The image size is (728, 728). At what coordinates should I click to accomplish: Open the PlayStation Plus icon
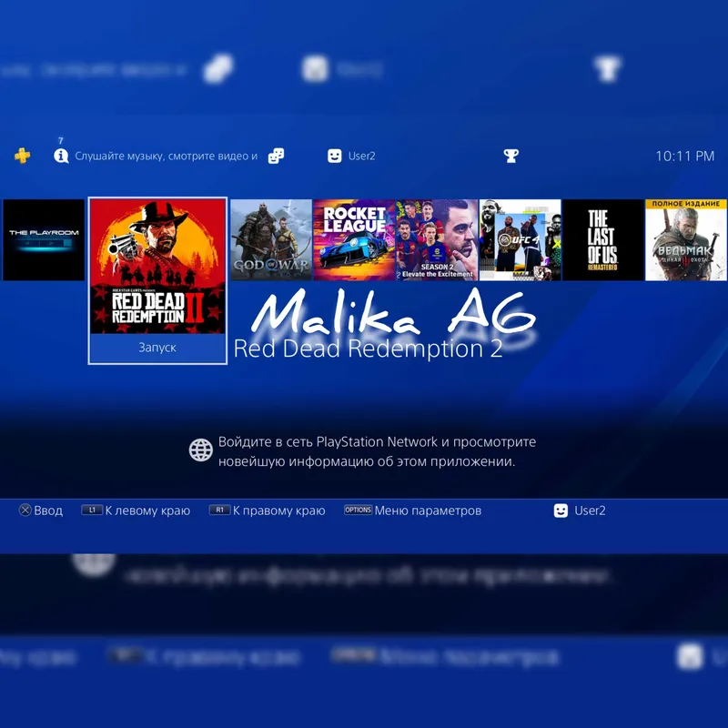point(22,156)
